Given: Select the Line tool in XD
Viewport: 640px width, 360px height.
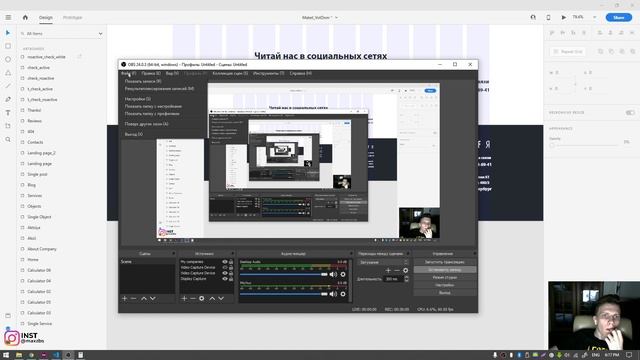Looking at the screenshot, I should pos(8,86).
